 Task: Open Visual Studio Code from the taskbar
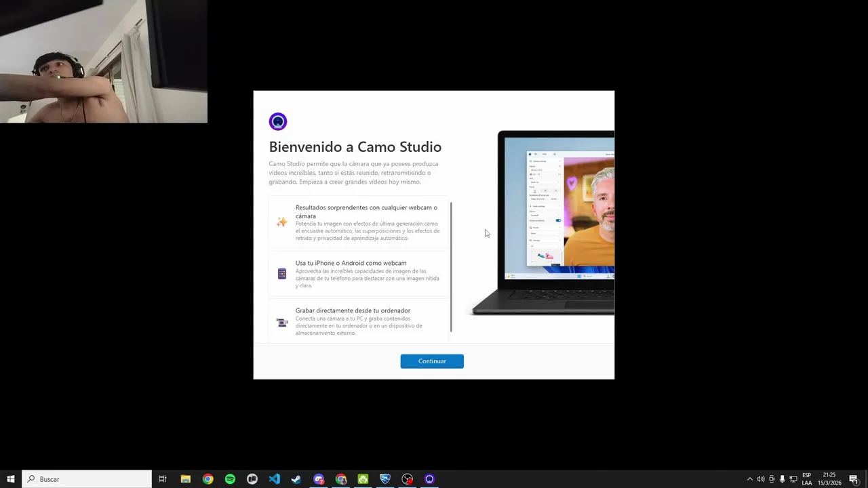pos(274,479)
